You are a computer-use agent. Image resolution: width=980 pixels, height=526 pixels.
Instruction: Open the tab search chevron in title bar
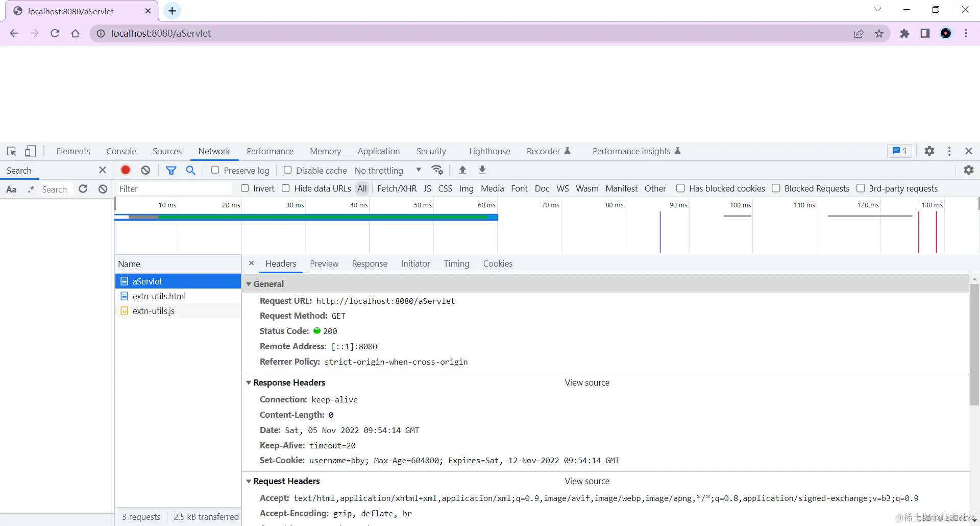[877, 10]
